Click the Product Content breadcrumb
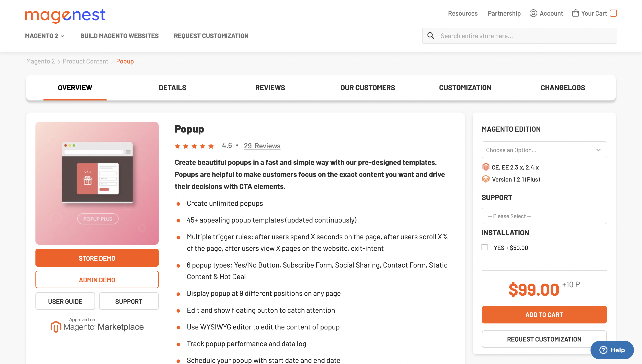642x364 pixels. click(x=85, y=61)
